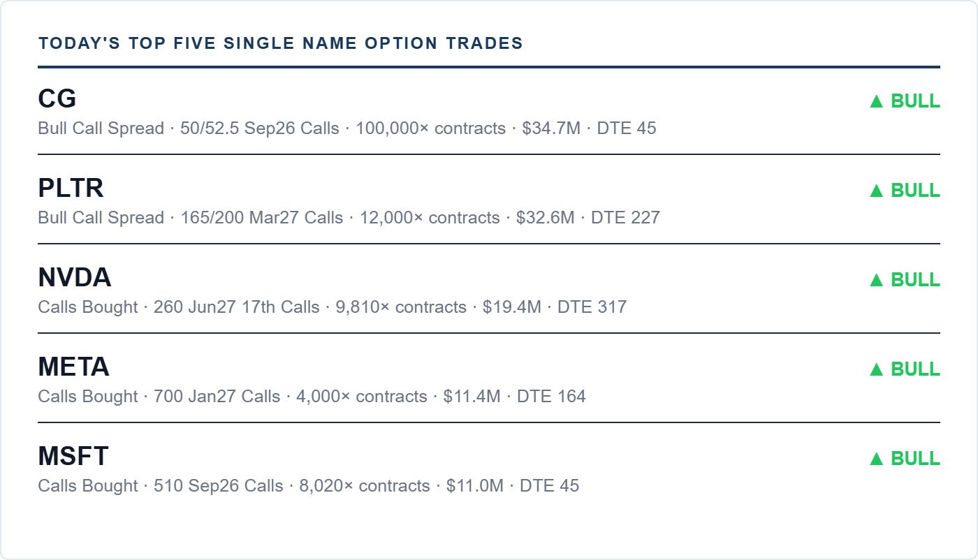The height and width of the screenshot is (560, 978).
Task: Click the BULL triangle icon for META
Action: (877, 369)
